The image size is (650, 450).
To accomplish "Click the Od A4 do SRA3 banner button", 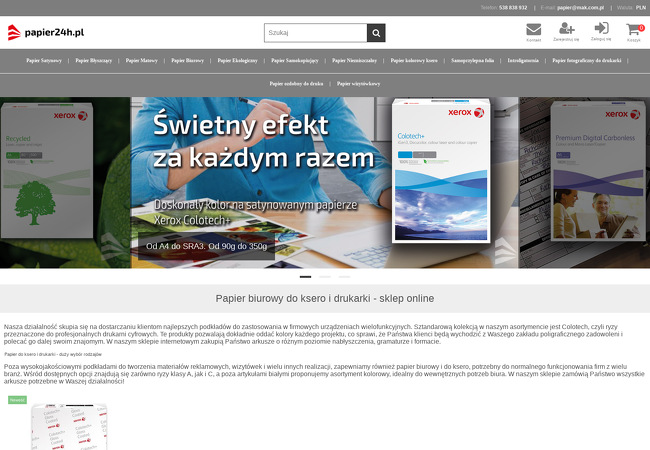I will tap(206, 246).
